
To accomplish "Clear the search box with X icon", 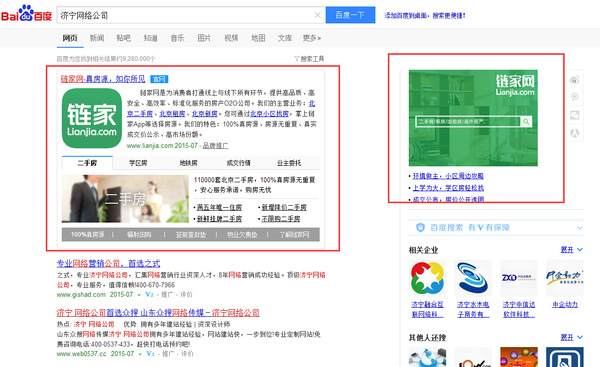I will (x=317, y=15).
